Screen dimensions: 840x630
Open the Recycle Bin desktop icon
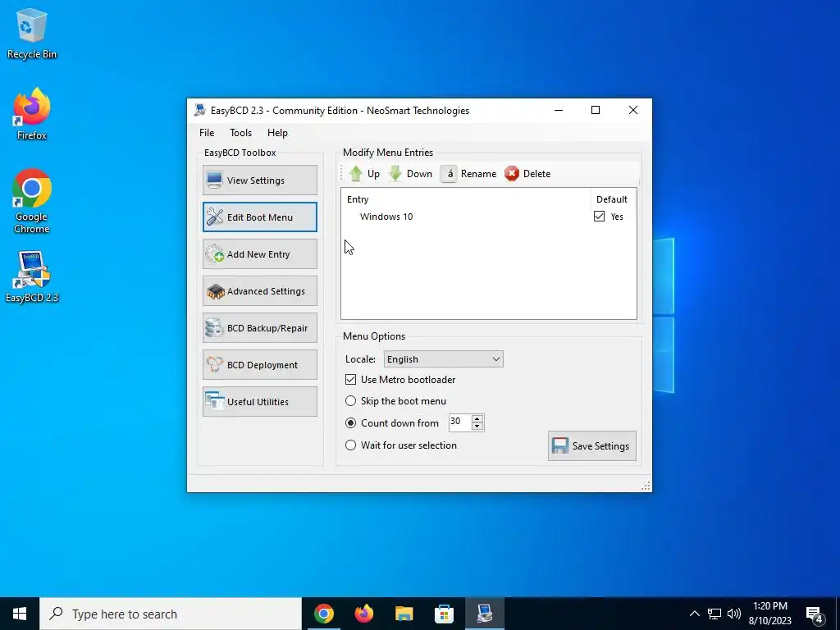click(32, 34)
